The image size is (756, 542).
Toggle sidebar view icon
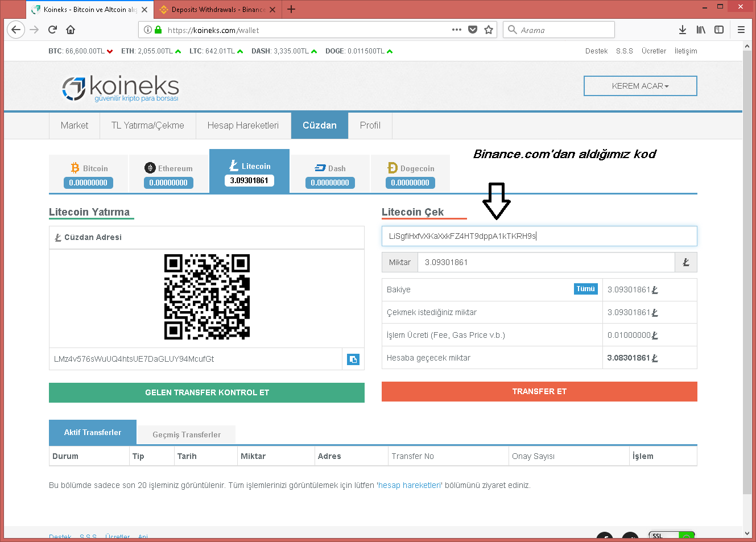click(x=719, y=30)
